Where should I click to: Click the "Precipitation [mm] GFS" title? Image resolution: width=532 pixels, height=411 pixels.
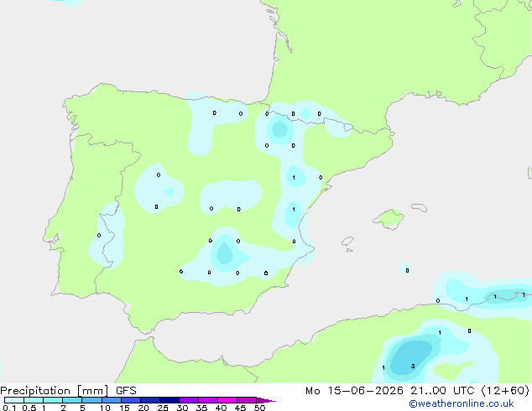68,391
